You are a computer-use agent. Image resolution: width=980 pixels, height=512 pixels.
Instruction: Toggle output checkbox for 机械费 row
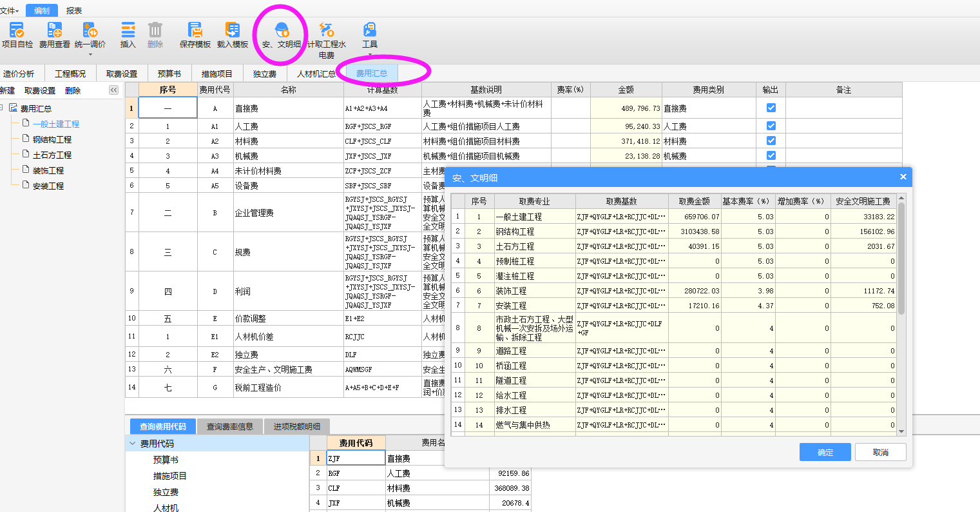(771, 155)
